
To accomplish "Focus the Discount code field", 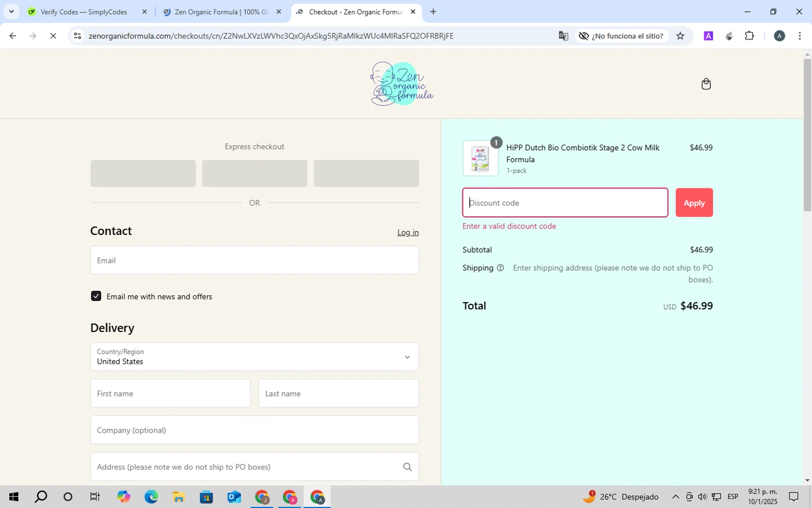I will tap(565, 203).
